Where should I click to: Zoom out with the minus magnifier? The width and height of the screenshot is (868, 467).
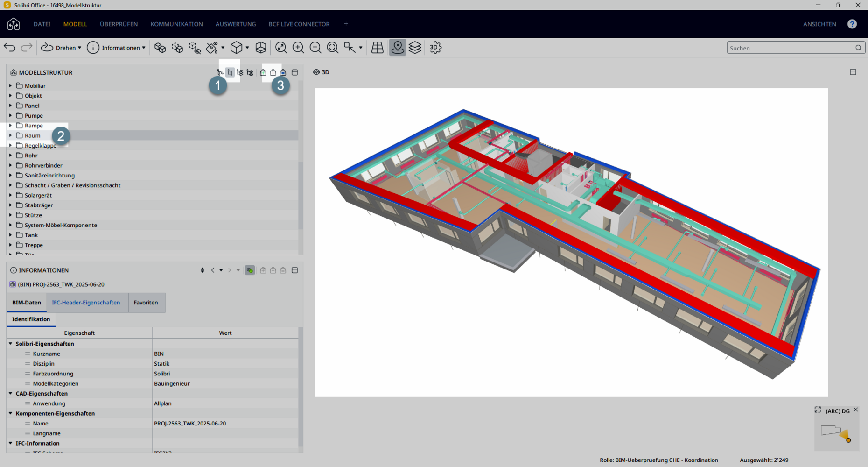coord(315,48)
